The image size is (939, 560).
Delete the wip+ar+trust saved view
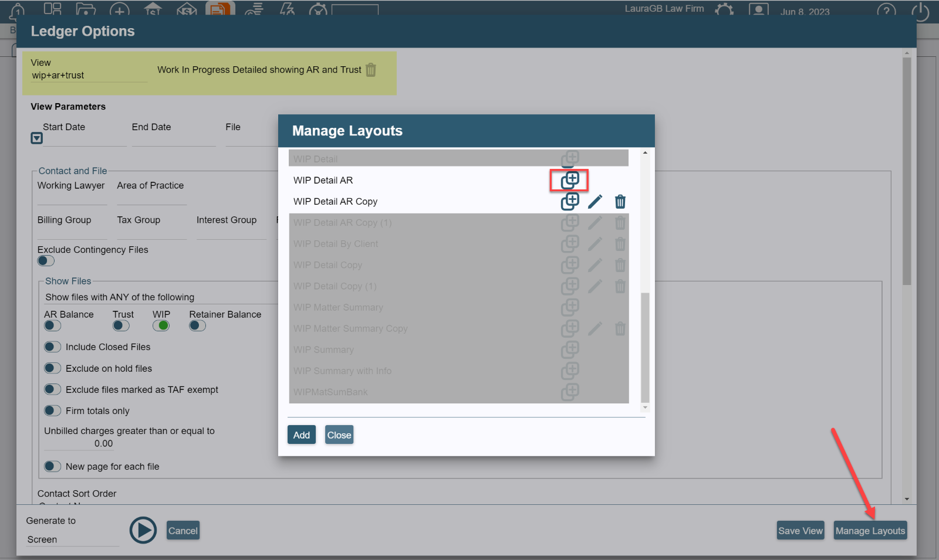(371, 70)
